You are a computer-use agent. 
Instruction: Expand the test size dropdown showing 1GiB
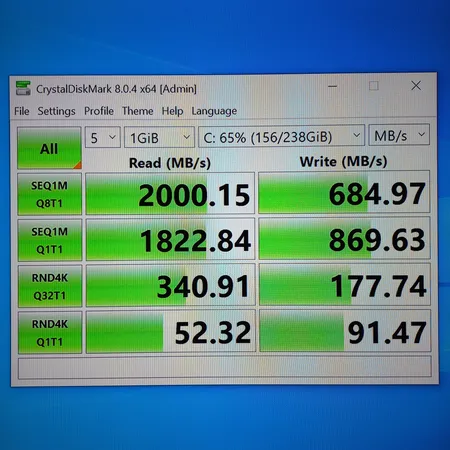[x=159, y=137]
